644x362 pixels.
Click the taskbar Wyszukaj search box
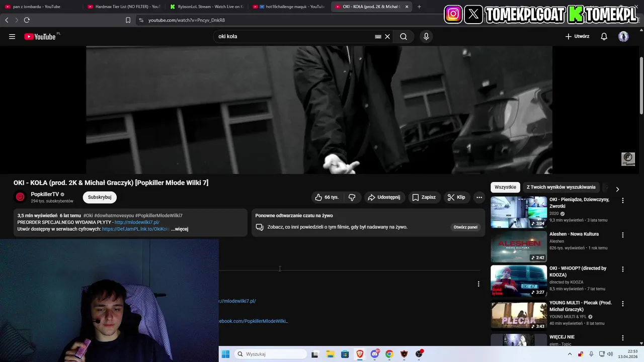271,354
